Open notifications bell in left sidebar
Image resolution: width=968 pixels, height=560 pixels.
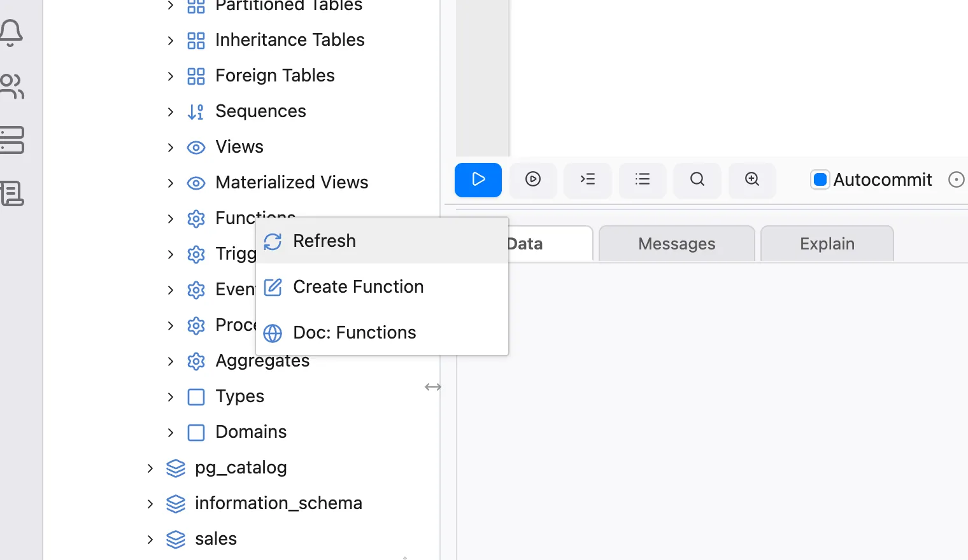[11, 32]
